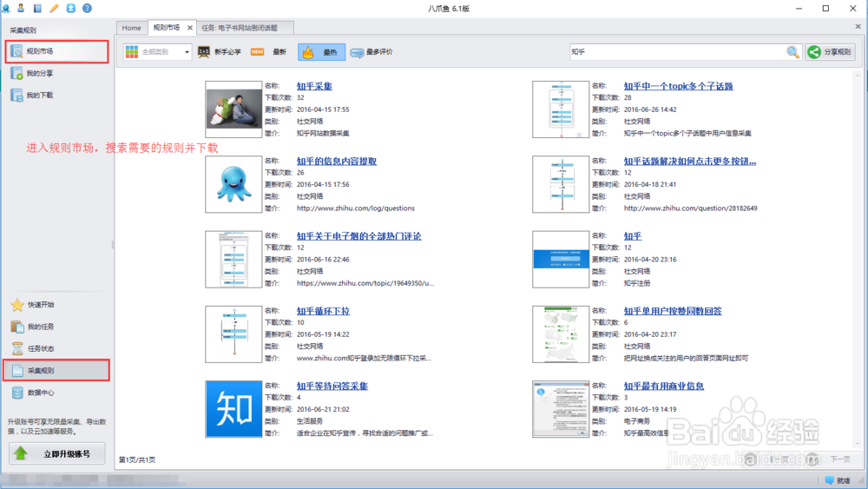Open the 知乎循环下拉 rule link
This screenshot has width=868, height=489.
click(323, 311)
